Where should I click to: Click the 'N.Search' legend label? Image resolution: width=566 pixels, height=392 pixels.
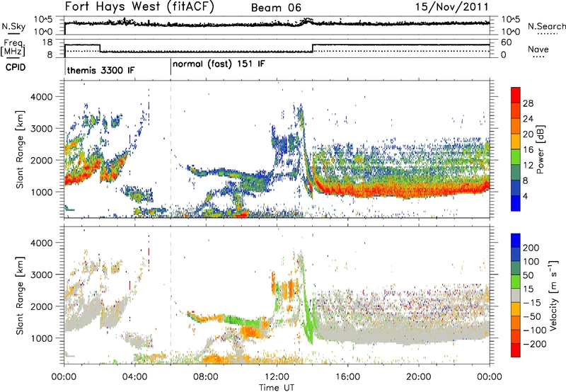coord(546,26)
